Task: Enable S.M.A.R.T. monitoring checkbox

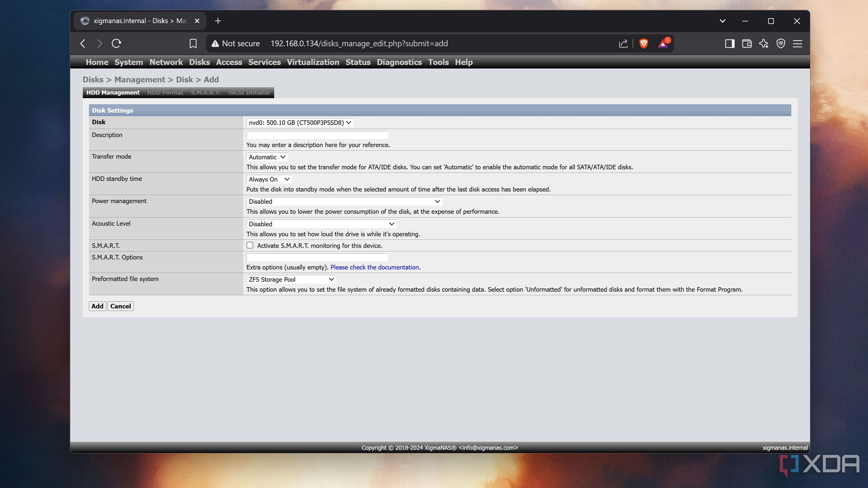Action: pyautogui.click(x=250, y=245)
